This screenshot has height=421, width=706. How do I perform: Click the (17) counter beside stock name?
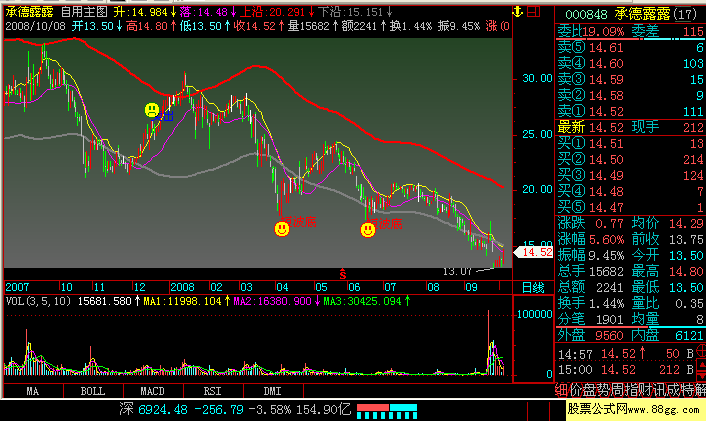(685, 15)
